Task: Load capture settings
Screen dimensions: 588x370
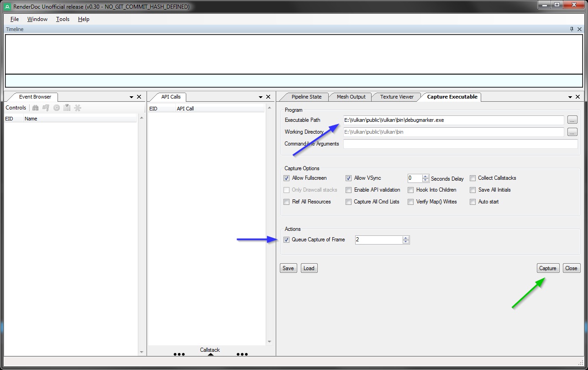Action: tap(309, 268)
